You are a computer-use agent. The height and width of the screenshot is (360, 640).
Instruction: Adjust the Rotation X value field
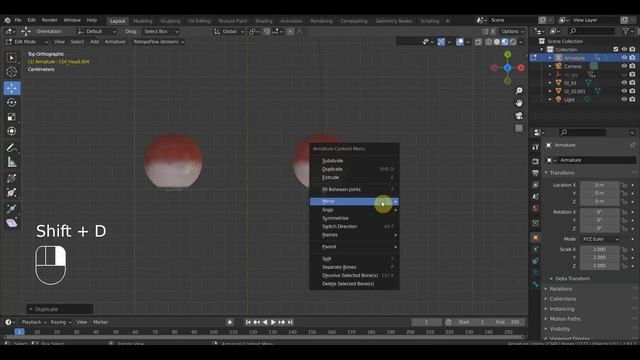point(599,212)
